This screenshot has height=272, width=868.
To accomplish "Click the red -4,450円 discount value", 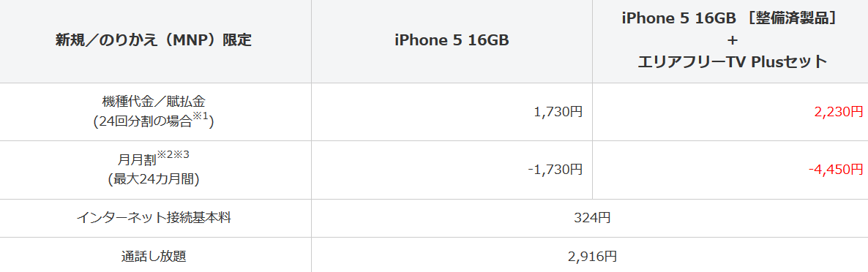I will pyautogui.click(x=835, y=170).
